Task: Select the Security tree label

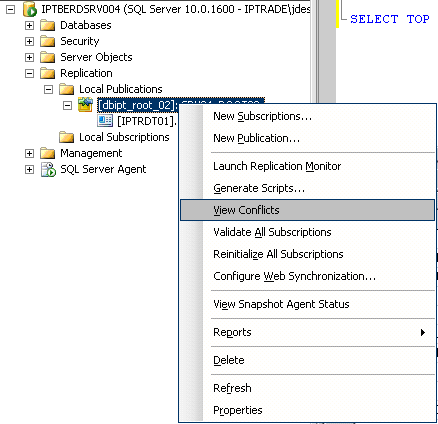Action: [x=80, y=41]
